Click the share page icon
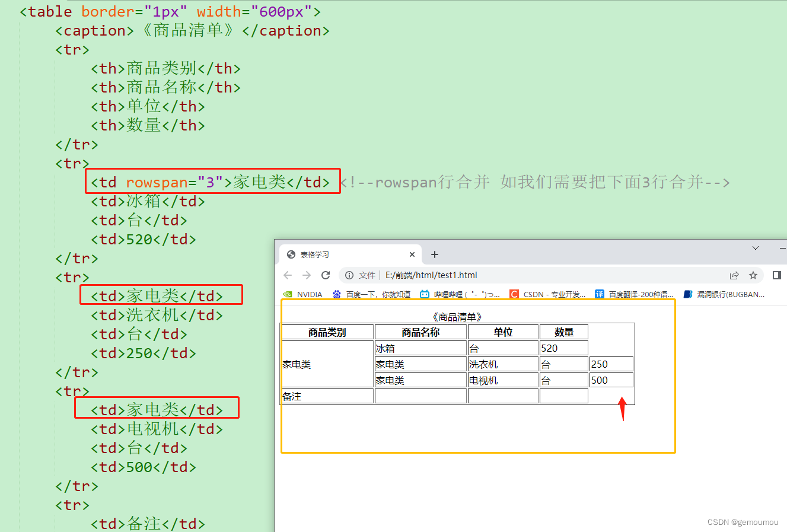The image size is (787, 532). coord(734,275)
